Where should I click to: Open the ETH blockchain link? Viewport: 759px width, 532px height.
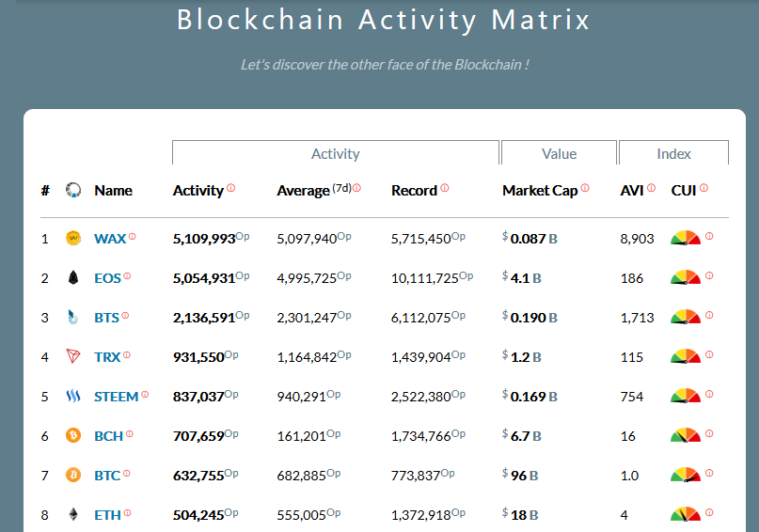[x=107, y=515]
